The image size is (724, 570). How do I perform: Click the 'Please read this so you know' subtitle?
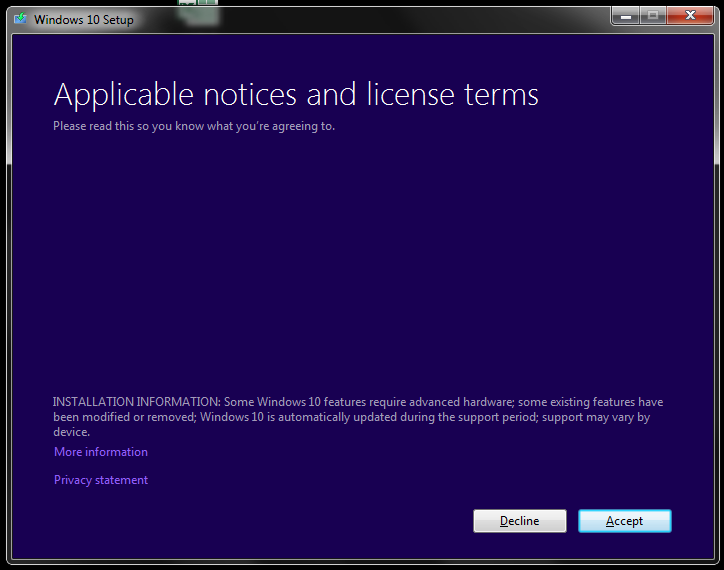pyautogui.click(x=194, y=126)
